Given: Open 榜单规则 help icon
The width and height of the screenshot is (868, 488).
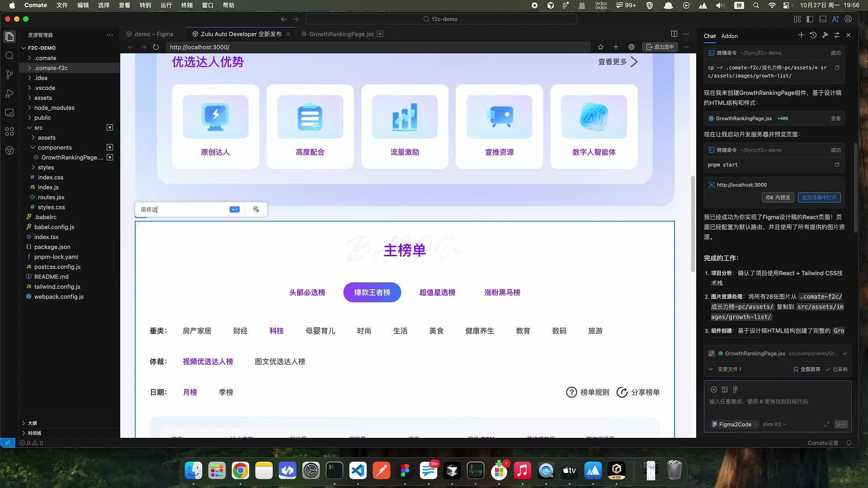Looking at the screenshot, I should pos(571,392).
